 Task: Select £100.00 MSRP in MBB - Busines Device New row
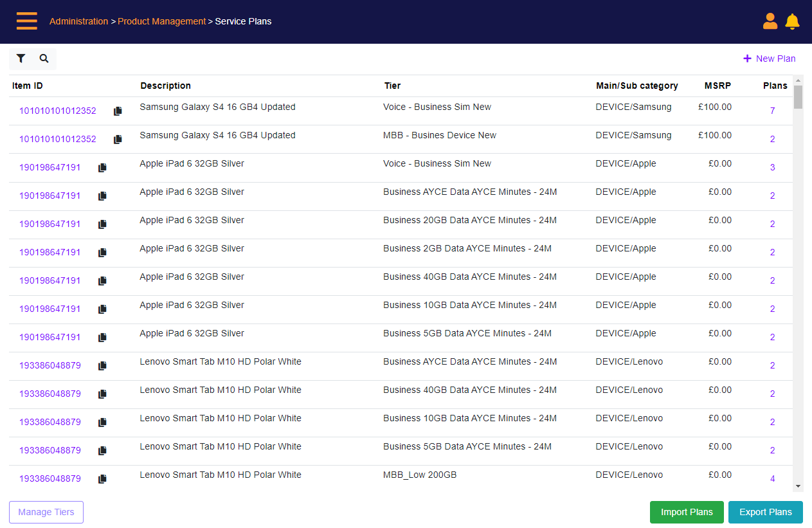715,135
